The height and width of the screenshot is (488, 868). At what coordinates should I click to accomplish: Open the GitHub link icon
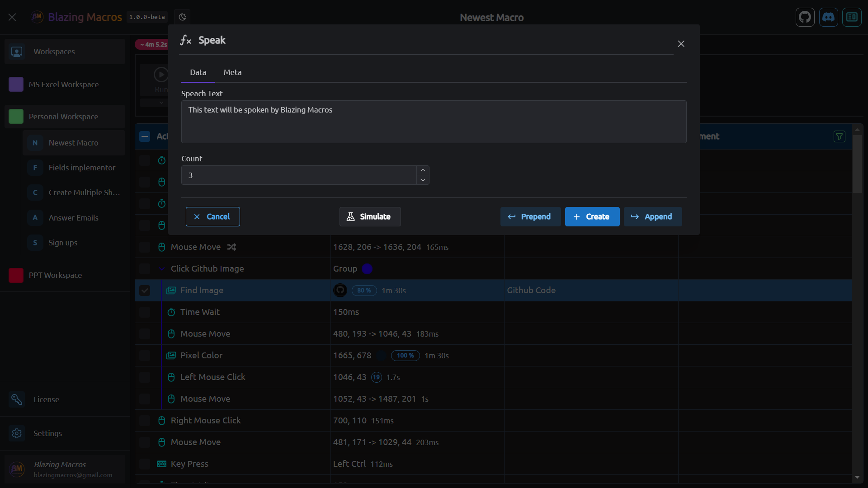point(805,17)
